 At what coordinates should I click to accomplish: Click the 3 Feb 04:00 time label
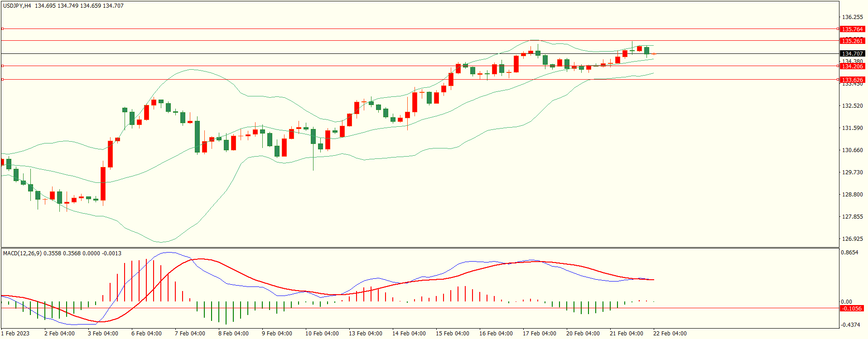click(103, 334)
